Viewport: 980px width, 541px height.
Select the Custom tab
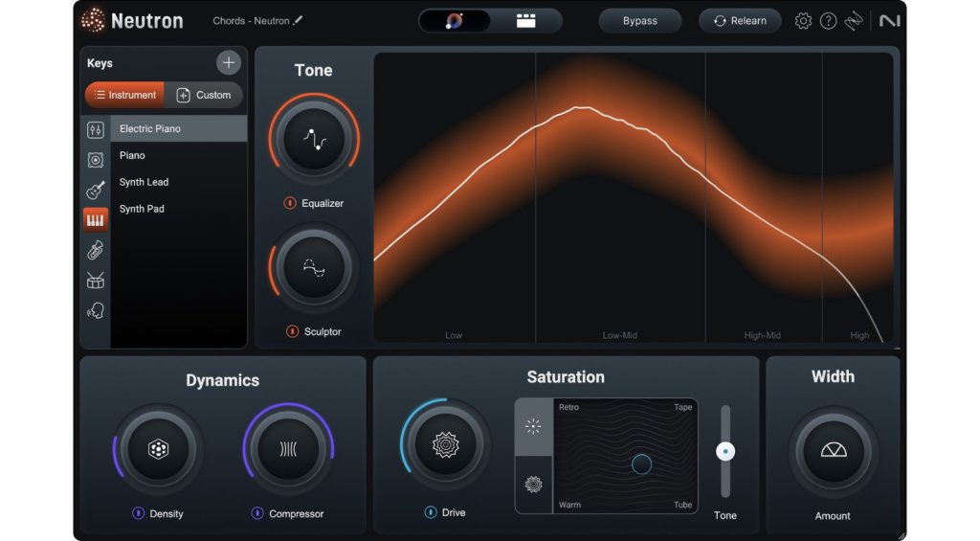pyautogui.click(x=204, y=95)
